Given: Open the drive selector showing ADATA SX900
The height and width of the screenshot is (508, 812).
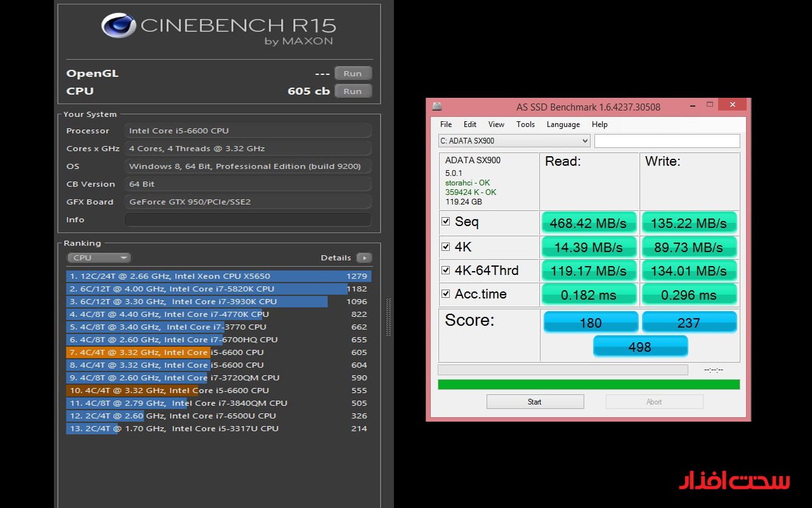Looking at the screenshot, I should (x=514, y=141).
